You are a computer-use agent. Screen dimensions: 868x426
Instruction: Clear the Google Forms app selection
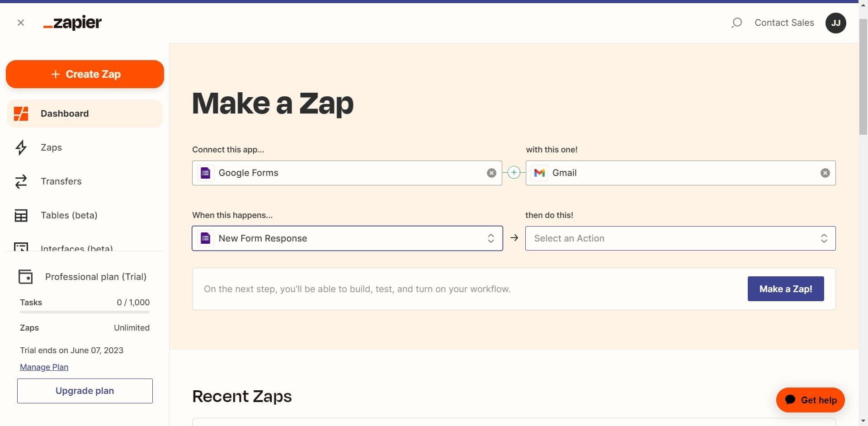click(491, 173)
